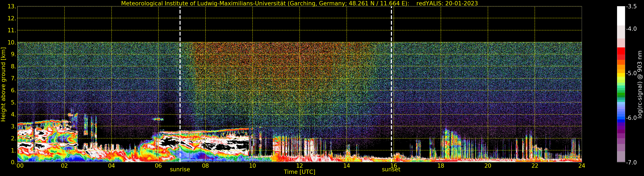Click the plot title with the redYALIS date
The image size is (644, 176).
tap(299, 3)
